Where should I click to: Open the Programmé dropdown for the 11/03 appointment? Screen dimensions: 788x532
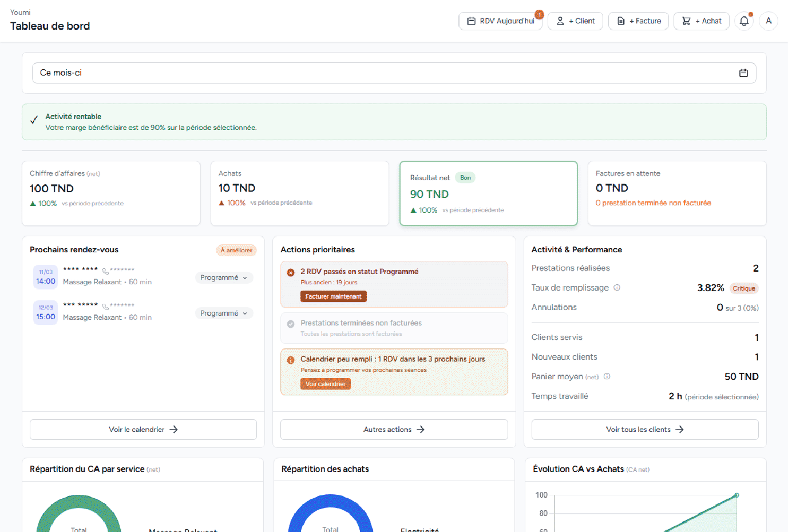pos(224,277)
